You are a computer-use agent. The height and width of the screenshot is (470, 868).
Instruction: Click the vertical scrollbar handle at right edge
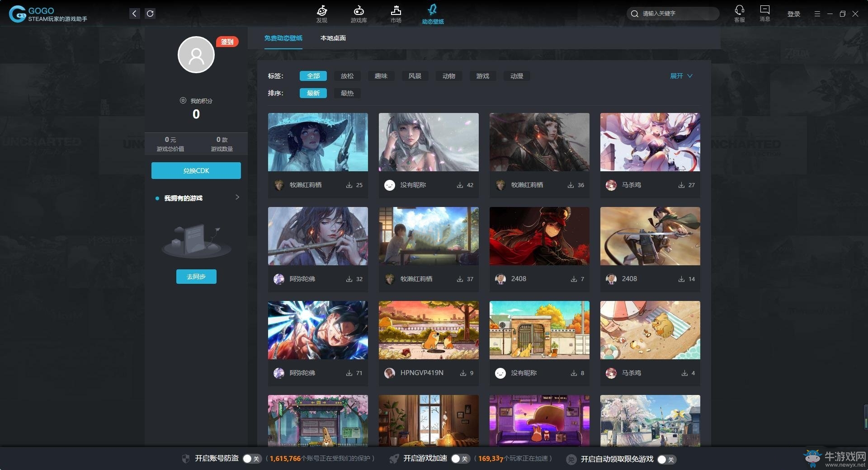(x=866, y=417)
